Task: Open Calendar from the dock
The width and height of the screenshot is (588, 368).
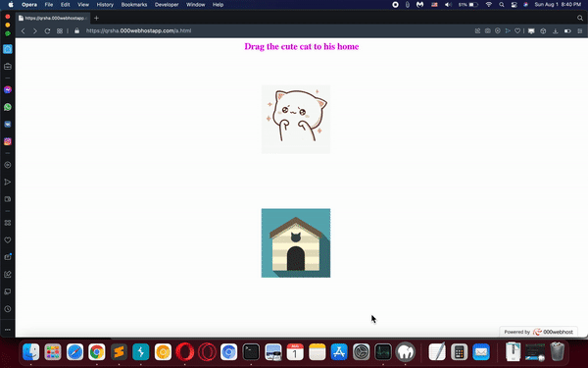Action: point(295,352)
